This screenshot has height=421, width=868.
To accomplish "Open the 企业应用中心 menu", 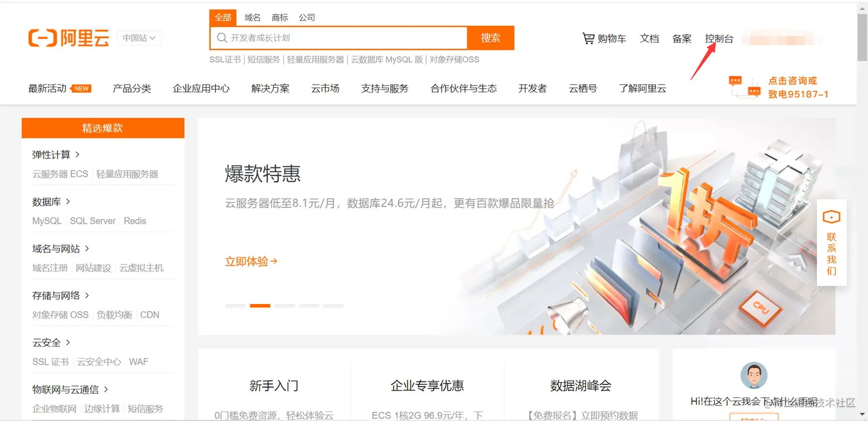I will (x=201, y=88).
